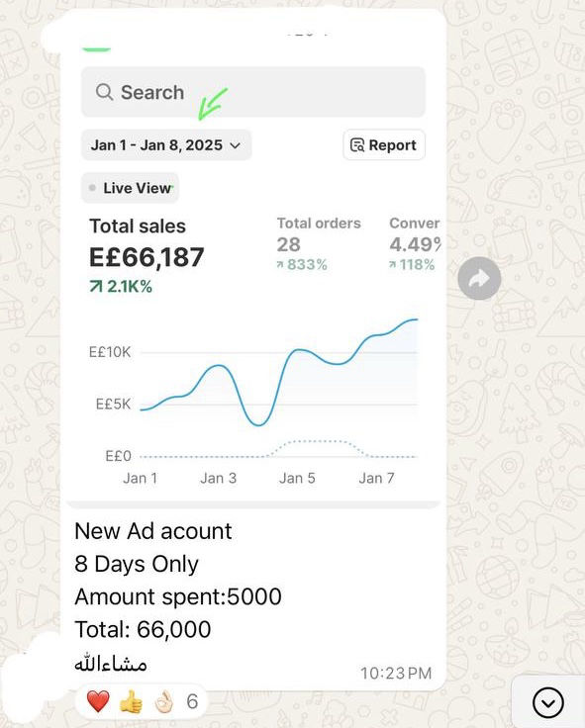Tap the red heart reaction emoji
The height and width of the screenshot is (728, 585).
coord(98,701)
